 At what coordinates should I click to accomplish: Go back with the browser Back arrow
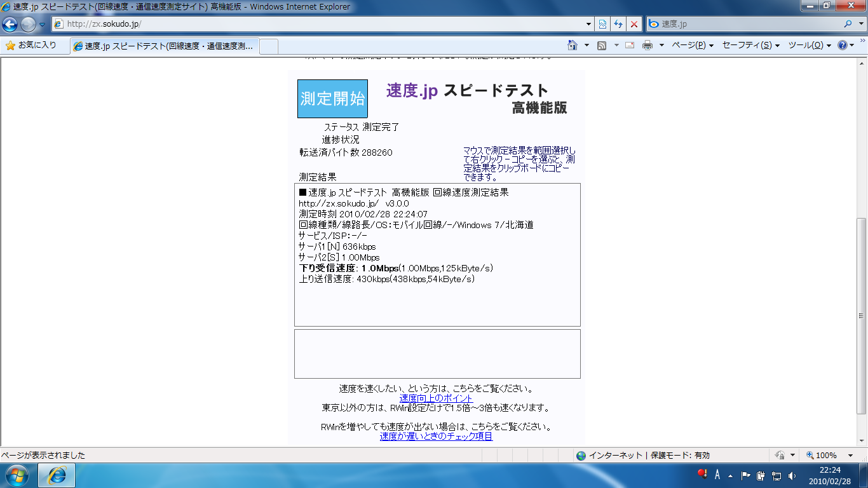pyautogui.click(x=10, y=24)
